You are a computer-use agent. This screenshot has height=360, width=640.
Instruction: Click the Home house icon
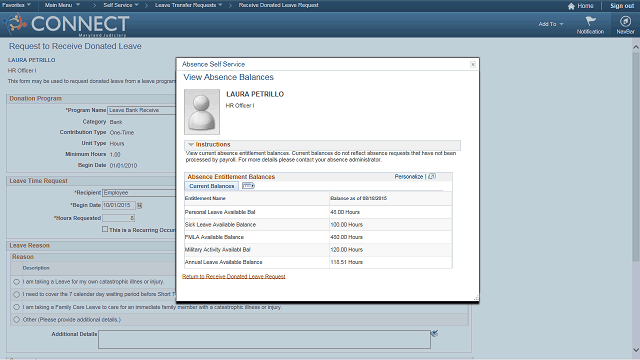pos(571,6)
